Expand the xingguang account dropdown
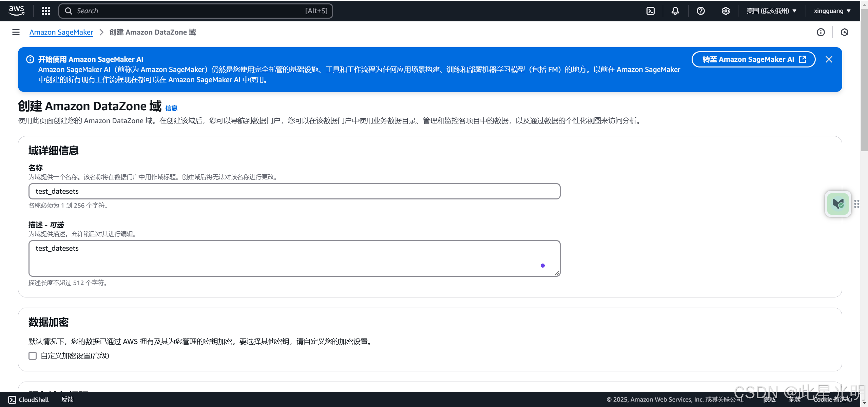 832,11
